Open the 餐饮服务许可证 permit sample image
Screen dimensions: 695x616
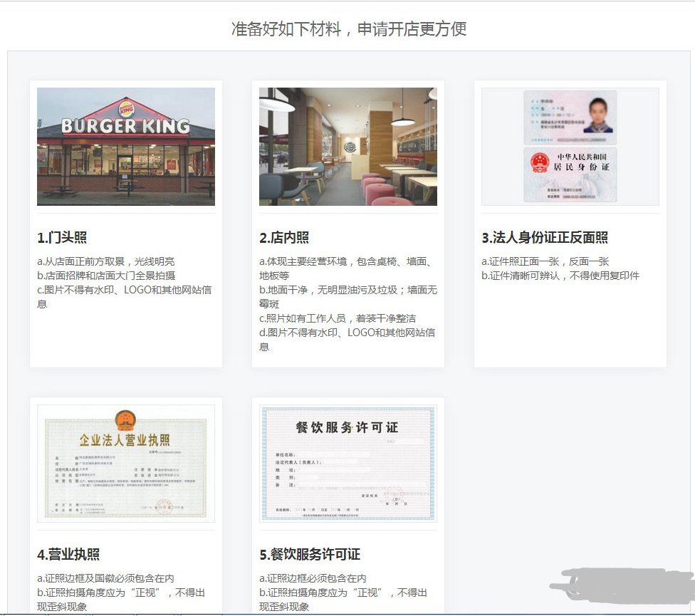point(347,463)
